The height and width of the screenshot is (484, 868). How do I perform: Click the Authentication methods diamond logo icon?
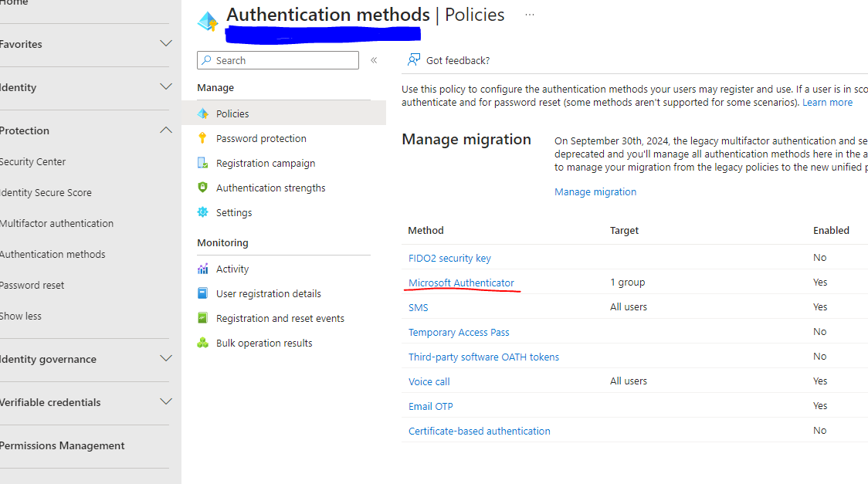tap(209, 21)
